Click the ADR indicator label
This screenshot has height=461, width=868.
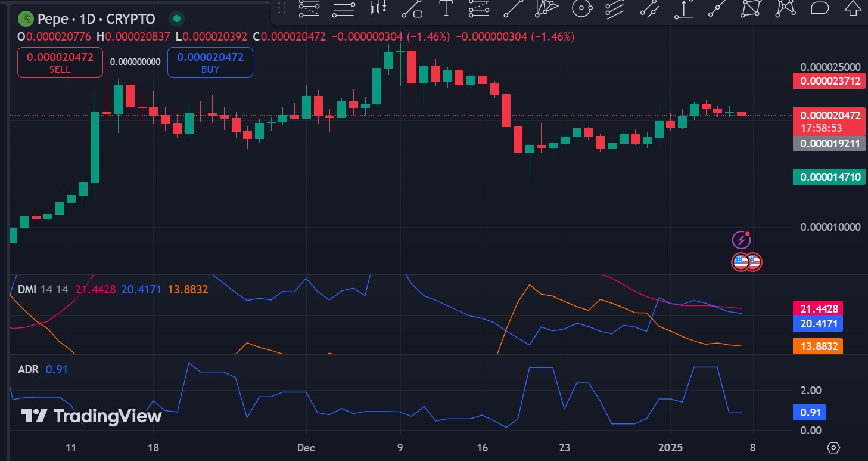click(28, 370)
